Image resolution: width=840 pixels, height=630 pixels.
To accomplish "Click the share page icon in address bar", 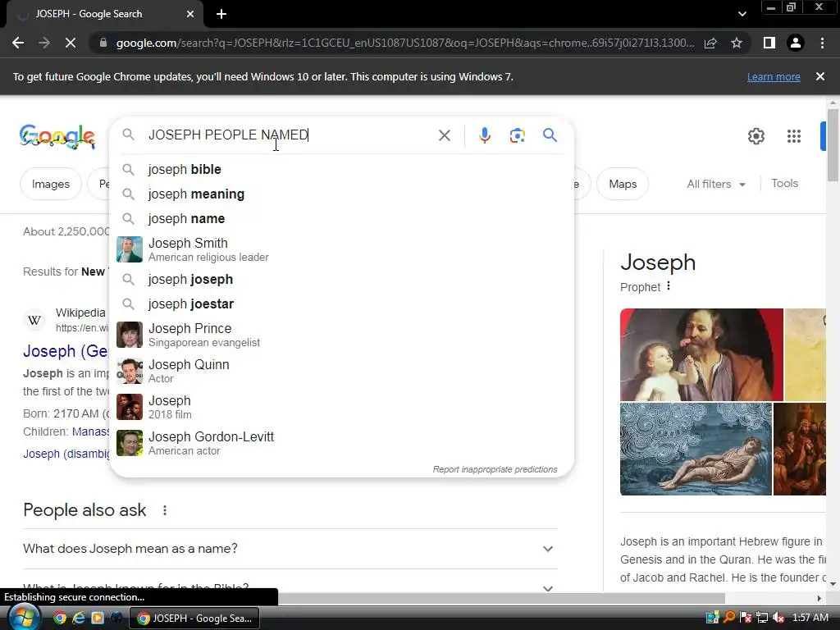I will [x=710, y=43].
